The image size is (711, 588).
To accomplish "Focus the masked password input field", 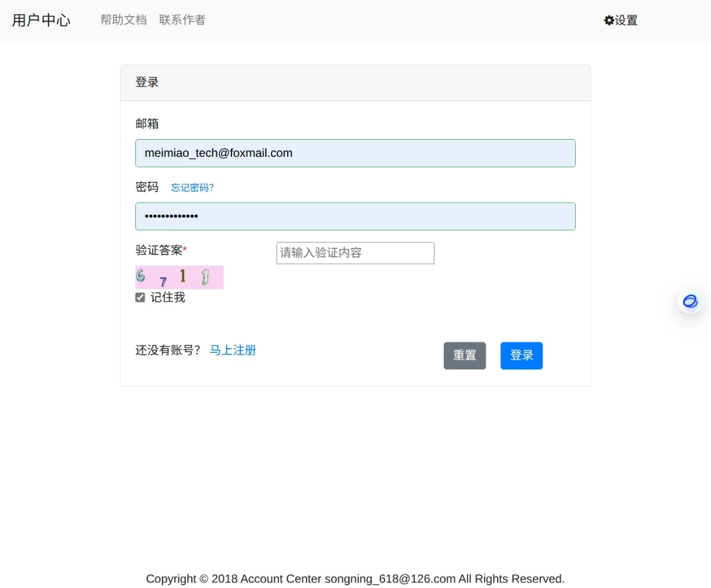I will pyautogui.click(x=355, y=216).
